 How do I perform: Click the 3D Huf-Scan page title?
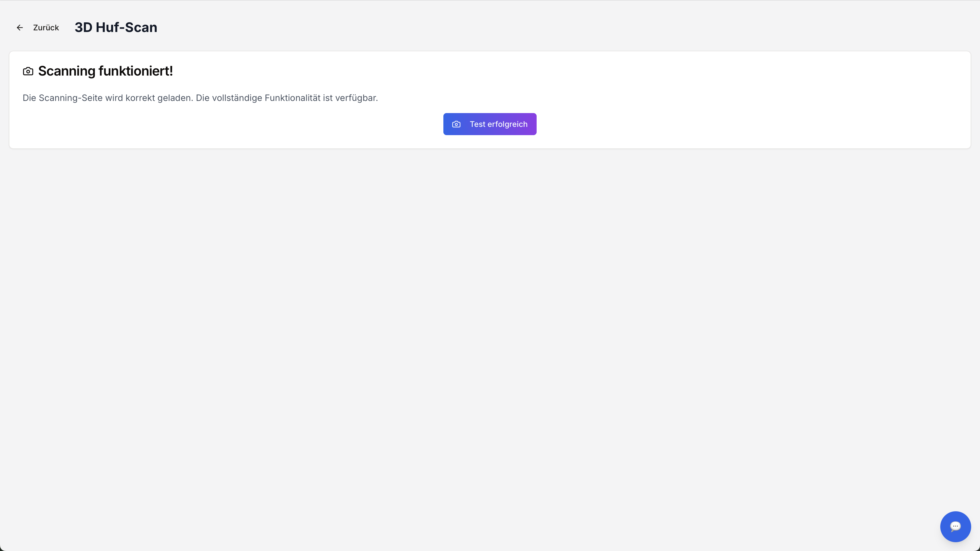[116, 27]
